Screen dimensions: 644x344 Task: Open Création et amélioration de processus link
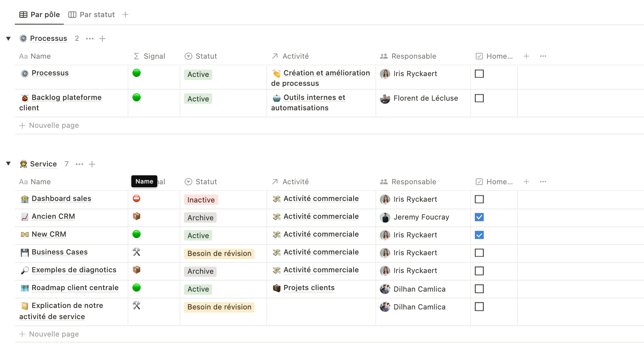point(326,73)
